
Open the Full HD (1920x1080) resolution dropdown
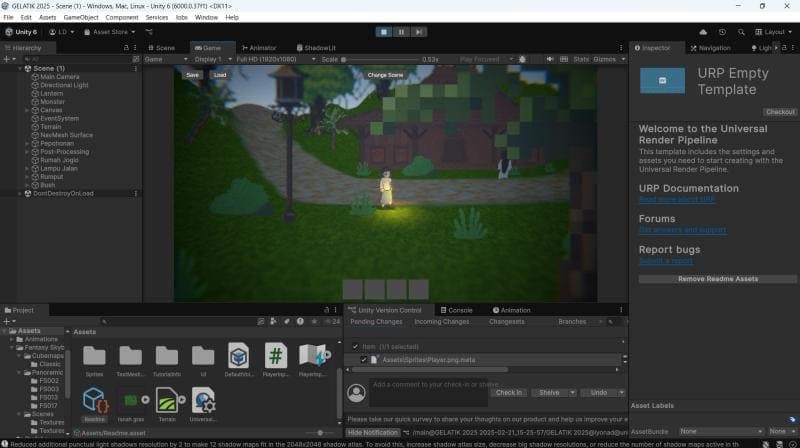[x=276, y=59]
